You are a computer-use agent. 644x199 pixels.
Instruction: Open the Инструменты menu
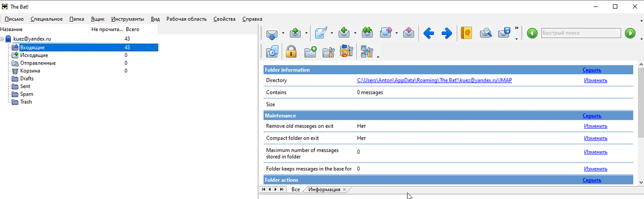pyautogui.click(x=127, y=19)
